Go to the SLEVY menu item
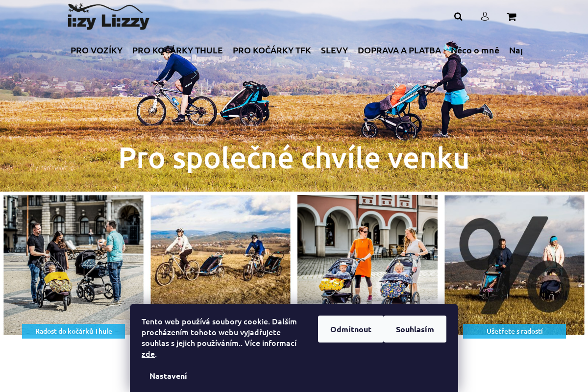This screenshot has width=588, height=392. click(334, 50)
